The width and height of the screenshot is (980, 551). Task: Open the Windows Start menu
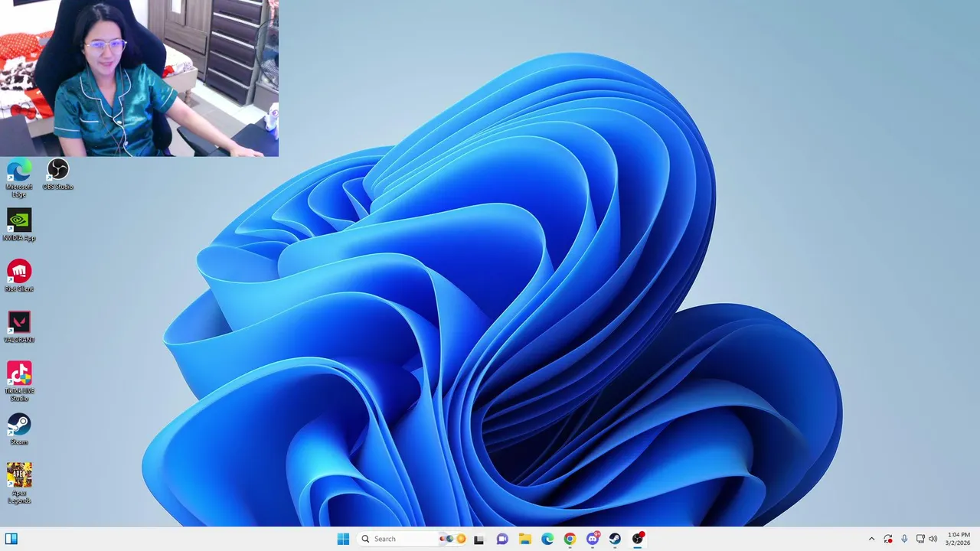[x=343, y=539]
